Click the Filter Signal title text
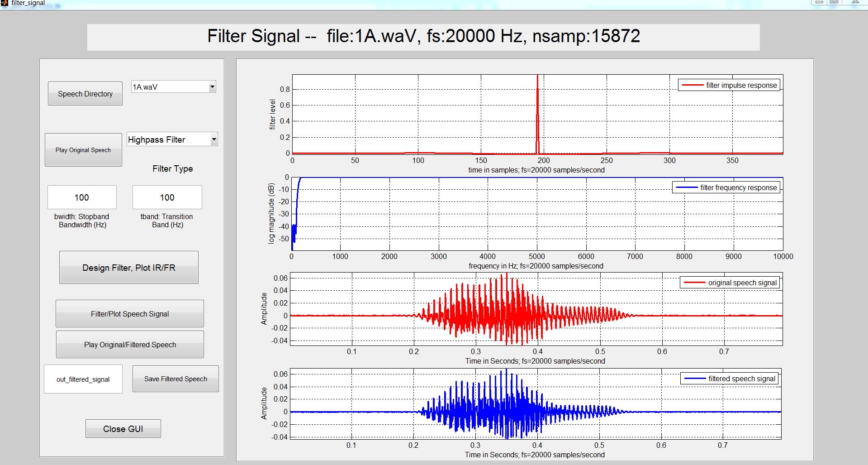This screenshot has height=465, width=868. click(x=423, y=36)
